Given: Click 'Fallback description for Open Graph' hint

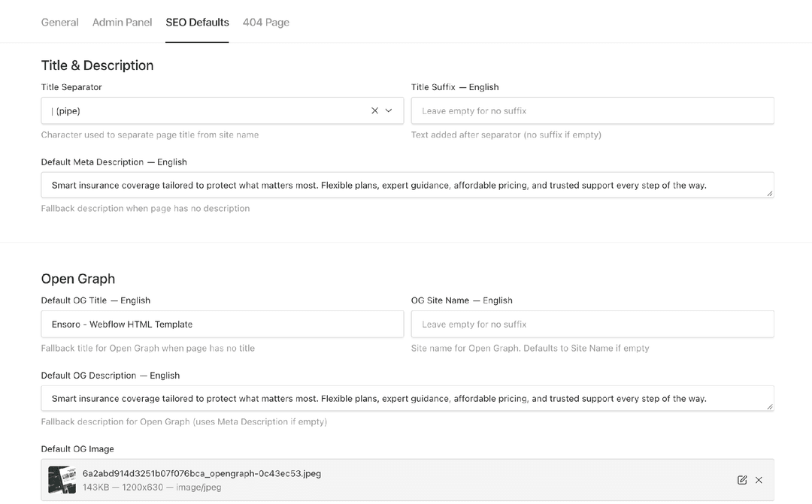Looking at the screenshot, I should coord(184,421).
